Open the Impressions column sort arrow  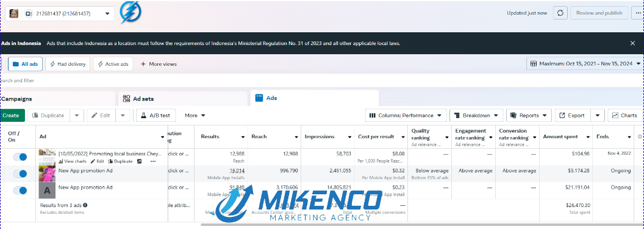coord(349,136)
